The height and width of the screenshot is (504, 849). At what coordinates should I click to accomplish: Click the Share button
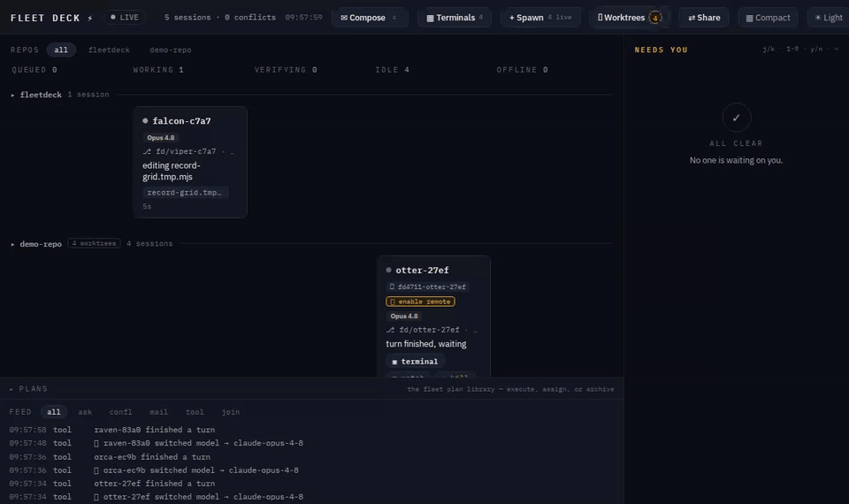pyautogui.click(x=704, y=18)
